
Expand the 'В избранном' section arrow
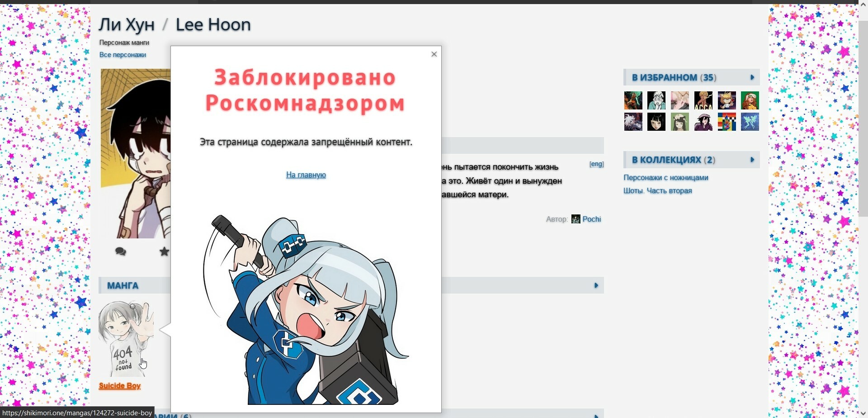[752, 77]
